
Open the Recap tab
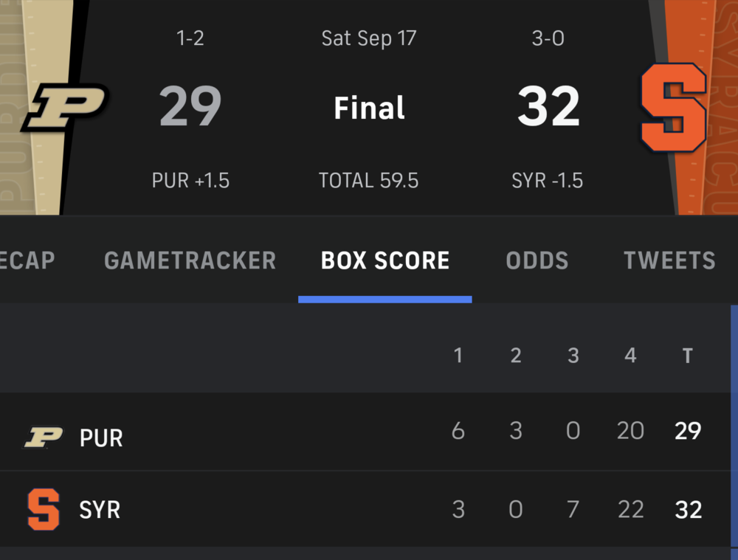click(27, 260)
